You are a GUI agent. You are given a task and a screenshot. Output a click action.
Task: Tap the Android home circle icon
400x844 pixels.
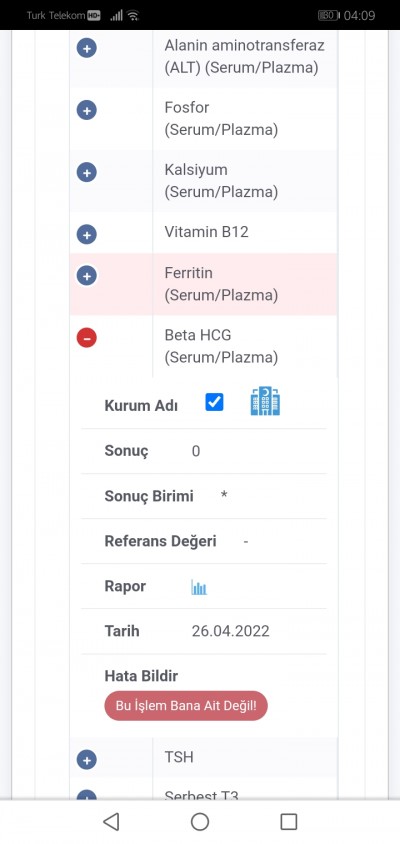point(200,821)
